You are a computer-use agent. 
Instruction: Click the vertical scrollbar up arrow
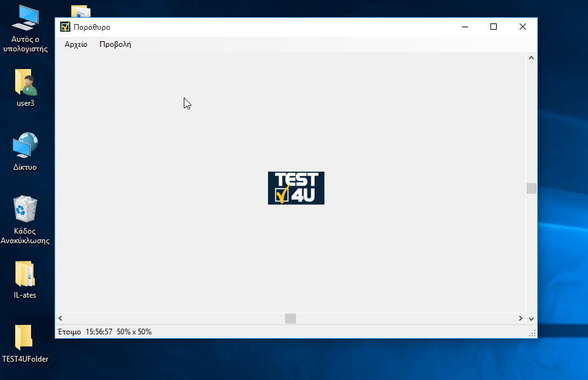click(x=531, y=58)
